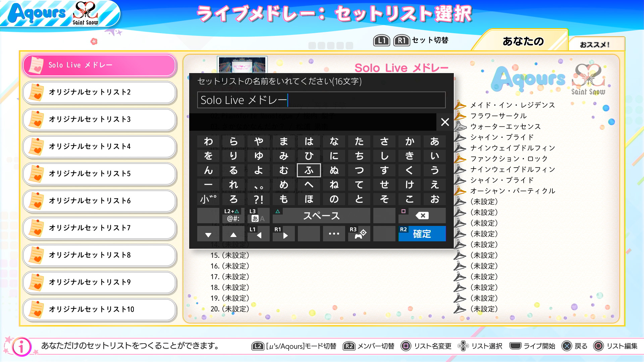Viewport: 644px width, 362px height.
Task: Select オリジナルセットリスト7 in the list
Action: pos(99,228)
